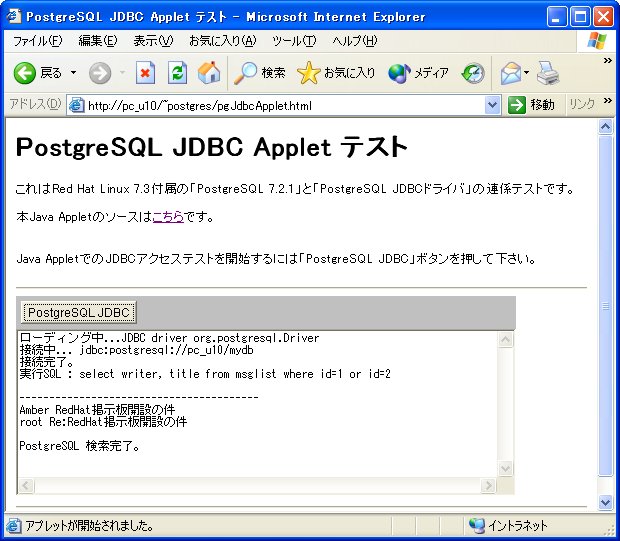Open the 検索 magnifier search icon
Screen dimensions: 620x541
245,73
